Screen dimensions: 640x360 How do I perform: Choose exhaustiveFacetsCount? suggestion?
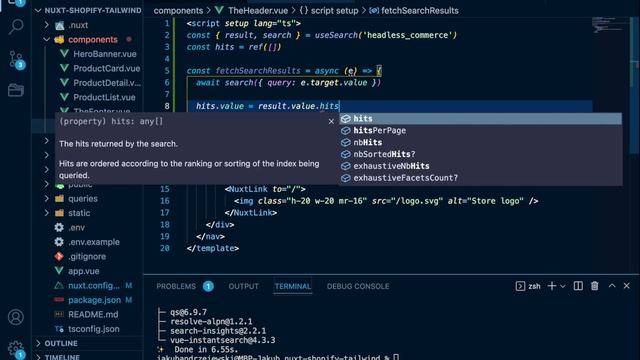point(480,178)
